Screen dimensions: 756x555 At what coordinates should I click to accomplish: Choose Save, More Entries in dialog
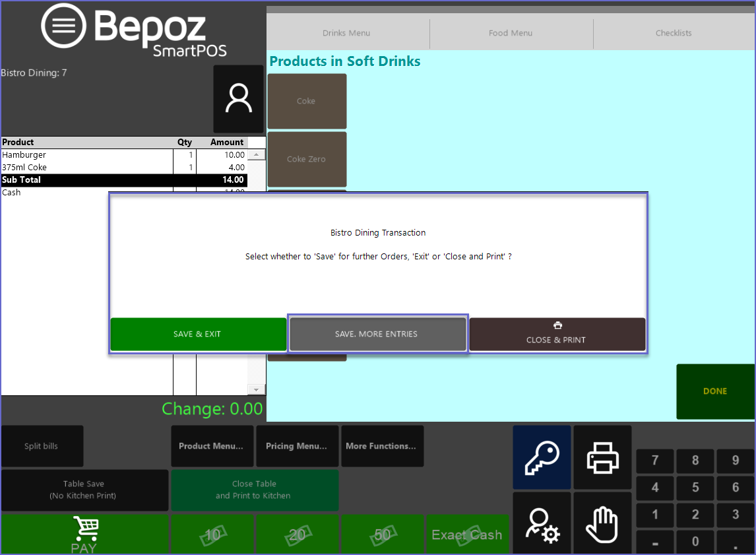pos(377,334)
